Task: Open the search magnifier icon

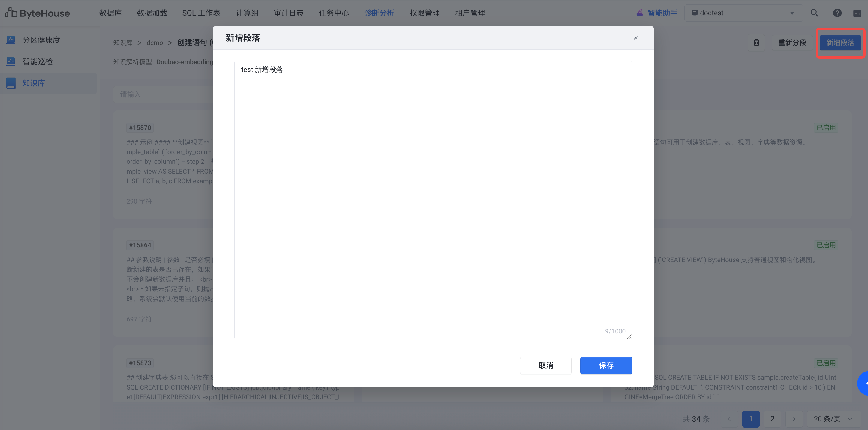Action: 814,13
